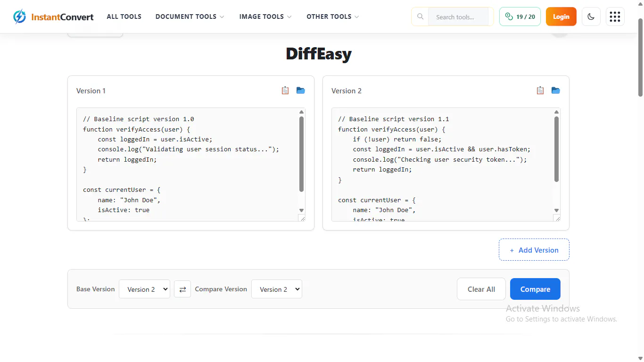Click the Clear All button
The width and height of the screenshot is (644, 362).
coord(481,289)
